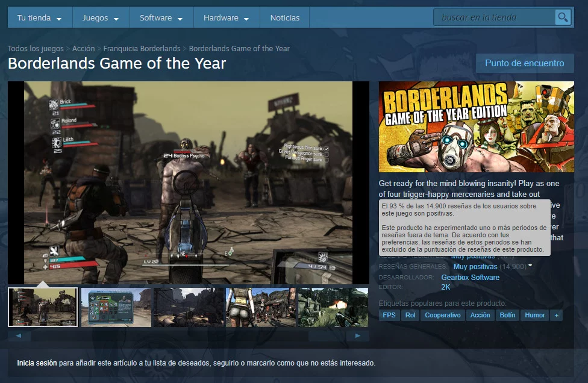The height and width of the screenshot is (383, 588).
Task: Select the third landscape screenshot thumbnail
Action: click(x=189, y=307)
